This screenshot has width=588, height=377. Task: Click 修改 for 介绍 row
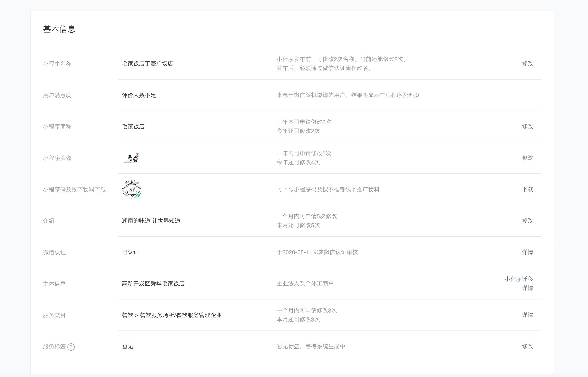pos(527,221)
